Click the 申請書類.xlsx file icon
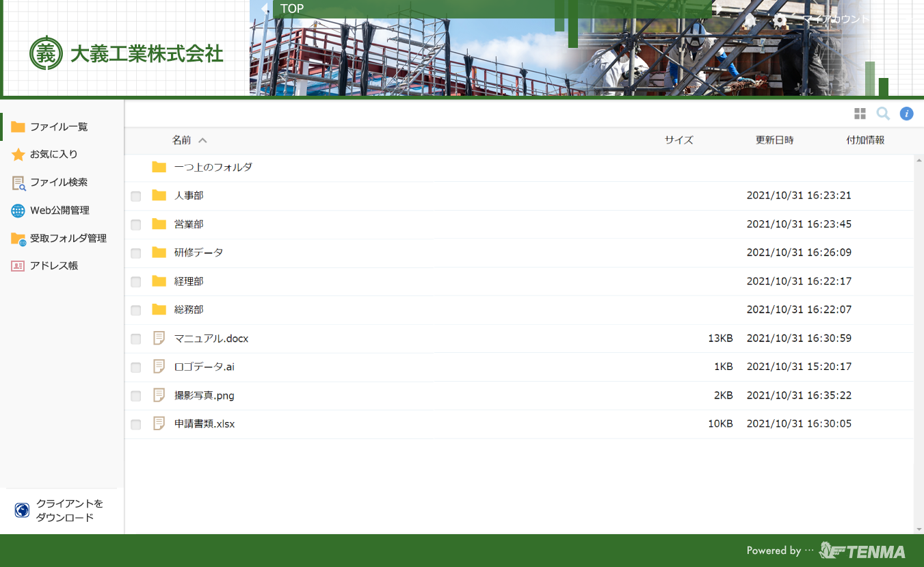 click(159, 424)
